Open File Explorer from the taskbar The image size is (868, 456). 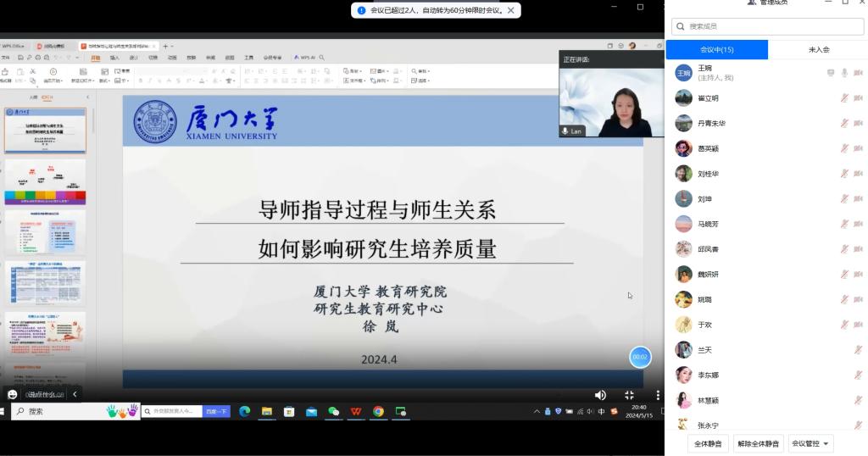pyautogui.click(x=267, y=411)
